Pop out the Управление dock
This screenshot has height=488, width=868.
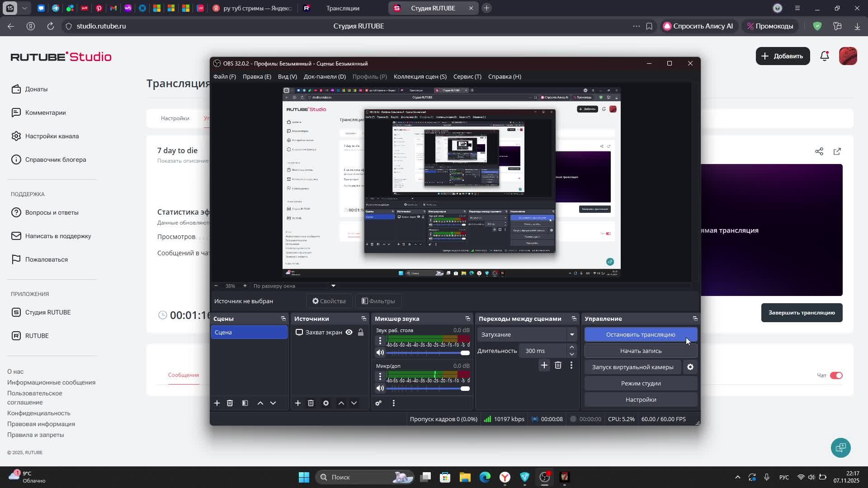695,319
